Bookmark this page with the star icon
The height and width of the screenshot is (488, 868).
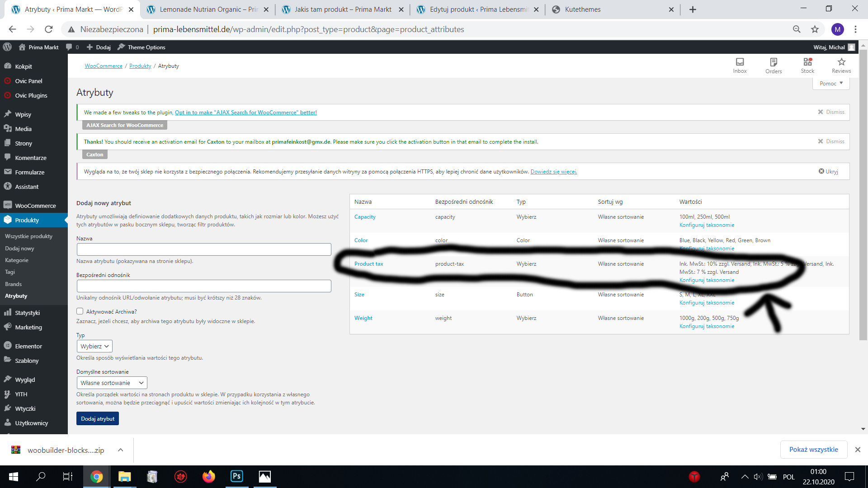(x=815, y=29)
